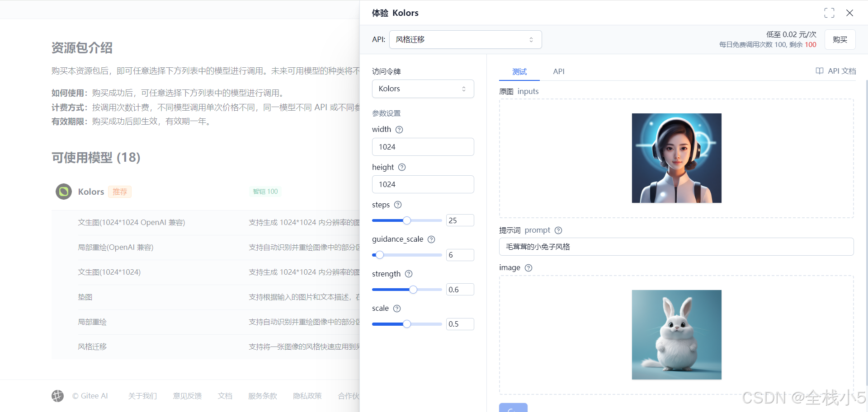Switch to the API tab

coord(559,71)
